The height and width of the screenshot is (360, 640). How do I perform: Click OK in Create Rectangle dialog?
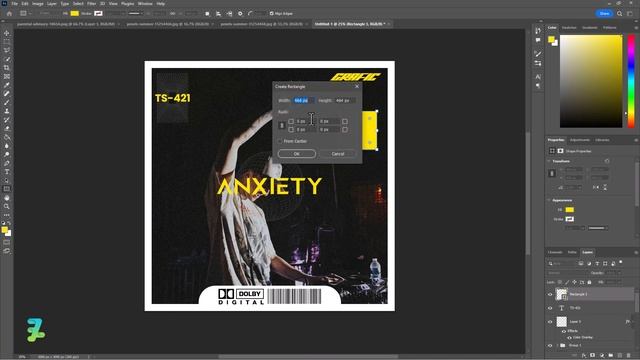tap(297, 154)
